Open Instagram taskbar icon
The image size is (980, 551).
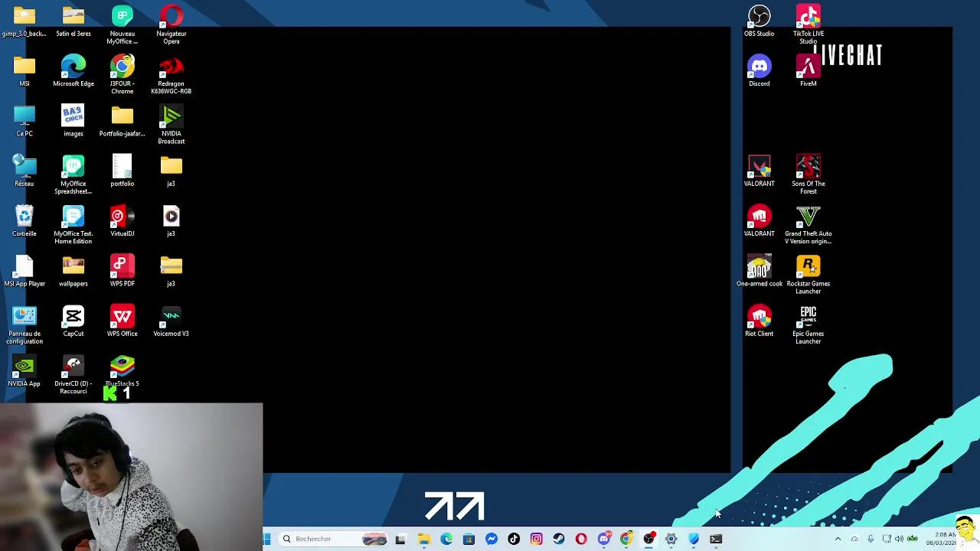536,539
